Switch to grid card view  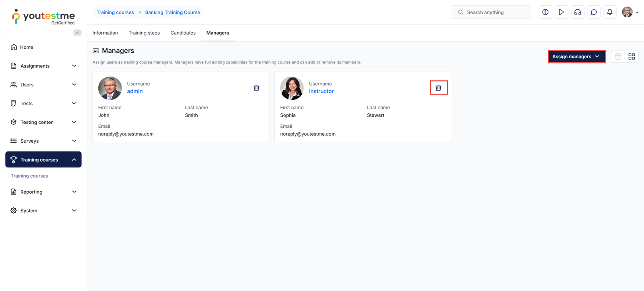[632, 57]
